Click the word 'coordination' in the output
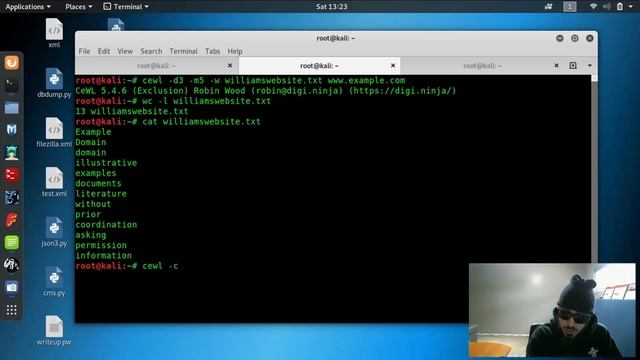Image resolution: width=640 pixels, height=360 pixels. (106, 224)
